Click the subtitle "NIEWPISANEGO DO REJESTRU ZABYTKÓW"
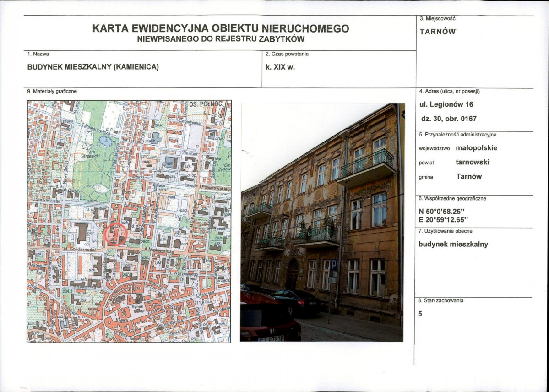 (221, 39)
